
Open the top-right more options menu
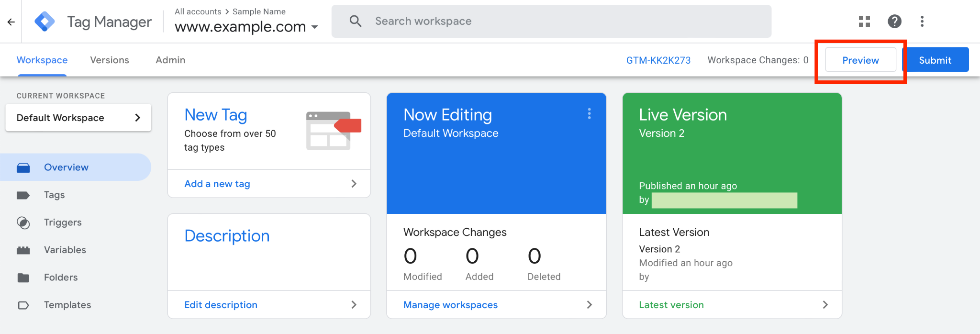coord(922,21)
